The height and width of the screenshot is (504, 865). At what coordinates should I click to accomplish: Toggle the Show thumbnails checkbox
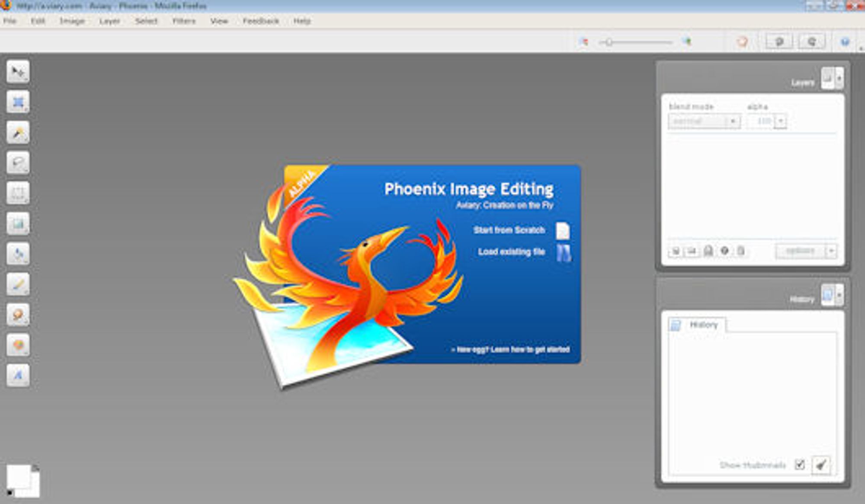(800, 465)
